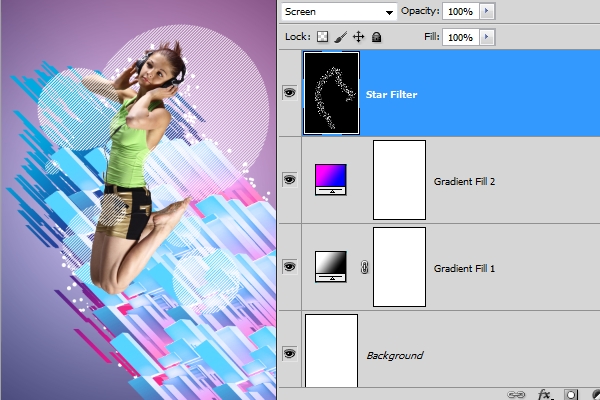Click the add layer mask icon
The width and height of the screenshot is (600, 400).
(572, 394)
